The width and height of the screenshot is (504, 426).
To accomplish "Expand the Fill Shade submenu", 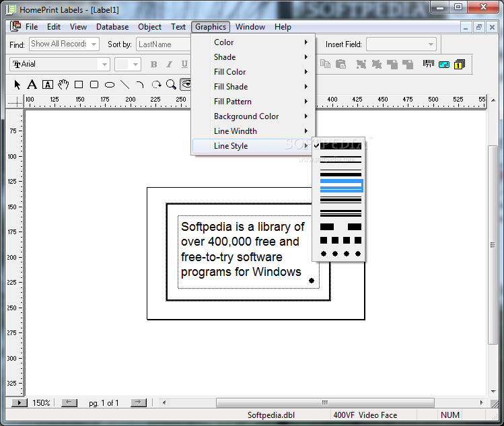I will pyautogui.click(x=253, y=87).
